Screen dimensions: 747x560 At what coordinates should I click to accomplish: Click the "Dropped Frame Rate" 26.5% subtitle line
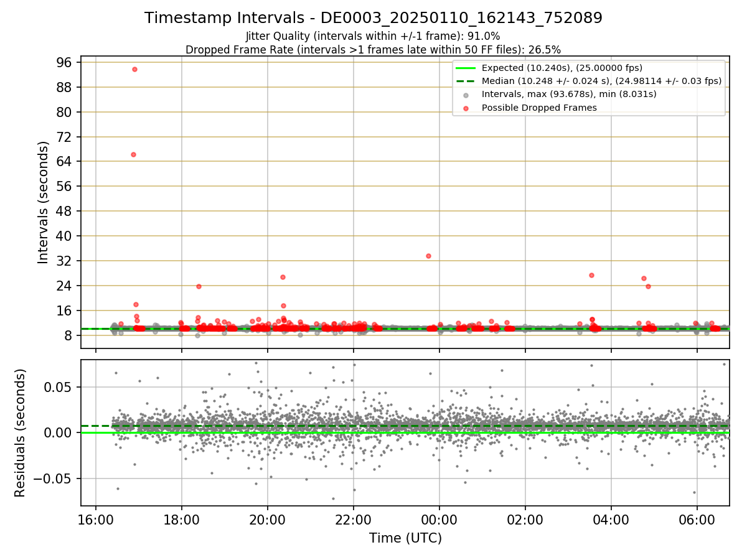point(373,49)
